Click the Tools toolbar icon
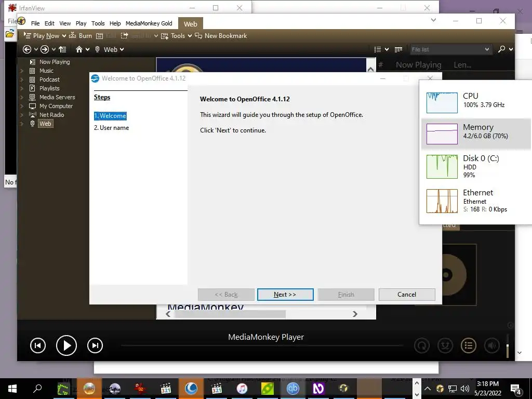The width and height of the screenshot is (532, 399). [x=165, y=36]
